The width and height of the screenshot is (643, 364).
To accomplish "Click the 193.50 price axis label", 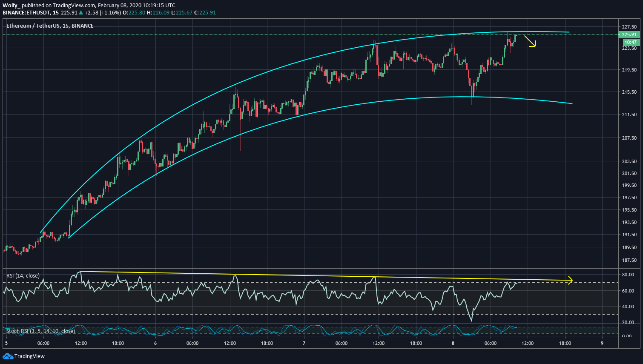I will tap(629, 222).
